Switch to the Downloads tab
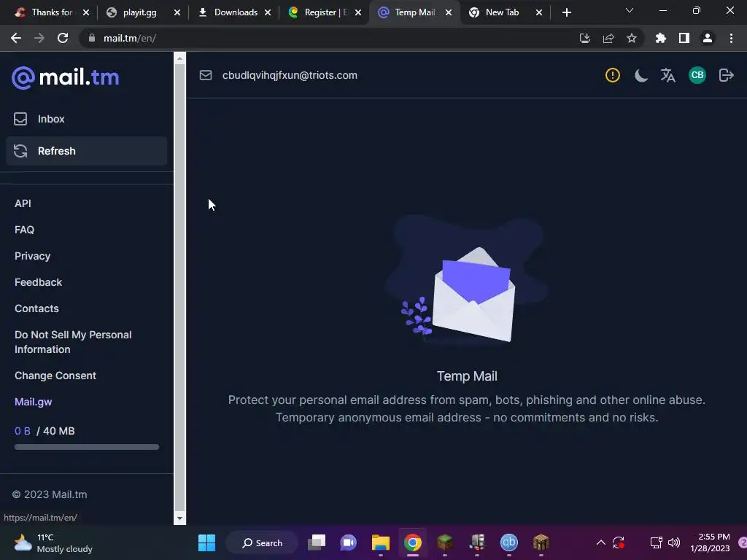Image resolution: width=747 pixels, height=560 pixels. tap(236, 12)
